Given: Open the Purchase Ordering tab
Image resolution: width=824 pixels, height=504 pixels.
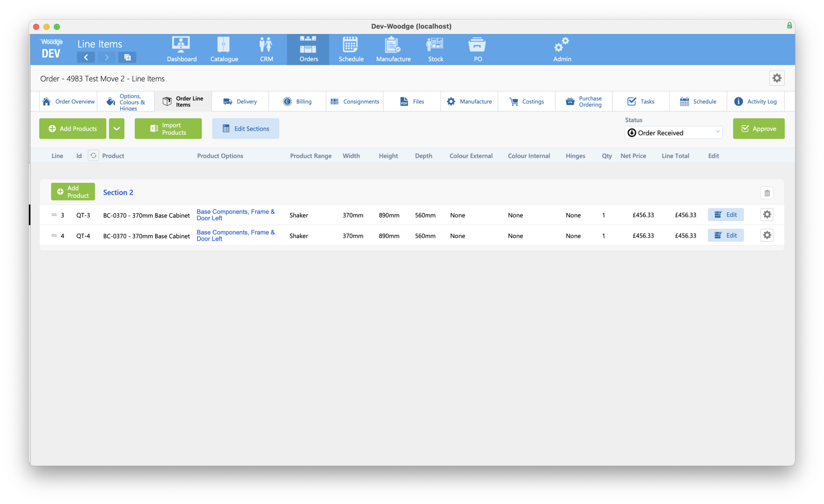Looking at the screenshot, I should click(584, 101).
